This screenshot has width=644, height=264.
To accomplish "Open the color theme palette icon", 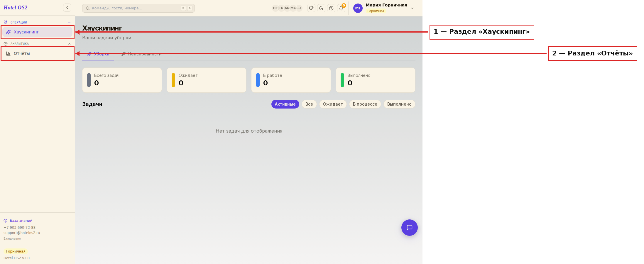I will (311, 8).
